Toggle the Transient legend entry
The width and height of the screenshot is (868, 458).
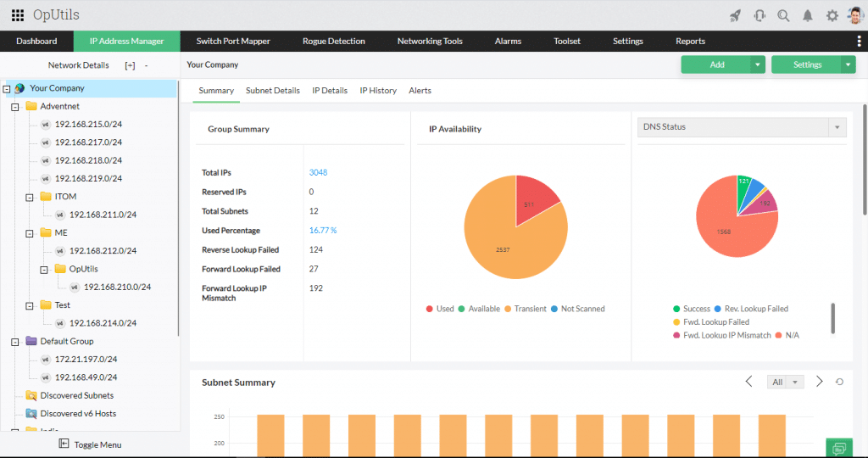click(525, 309)
